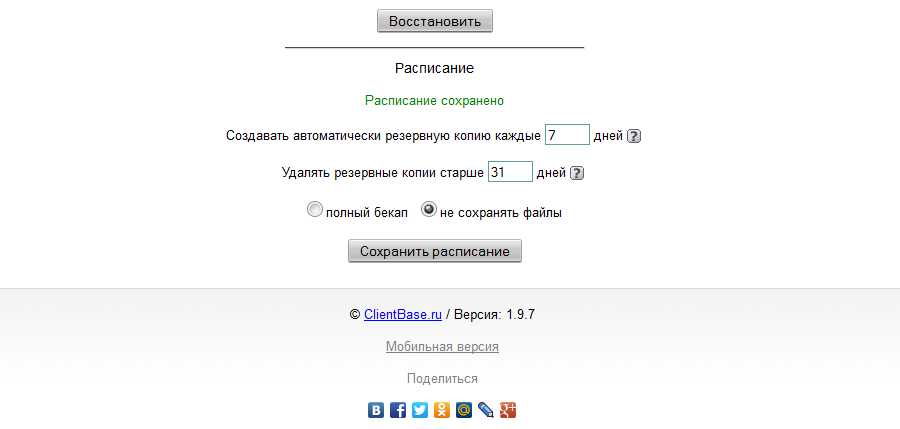Click the Расписание section heading

(435, 68)
